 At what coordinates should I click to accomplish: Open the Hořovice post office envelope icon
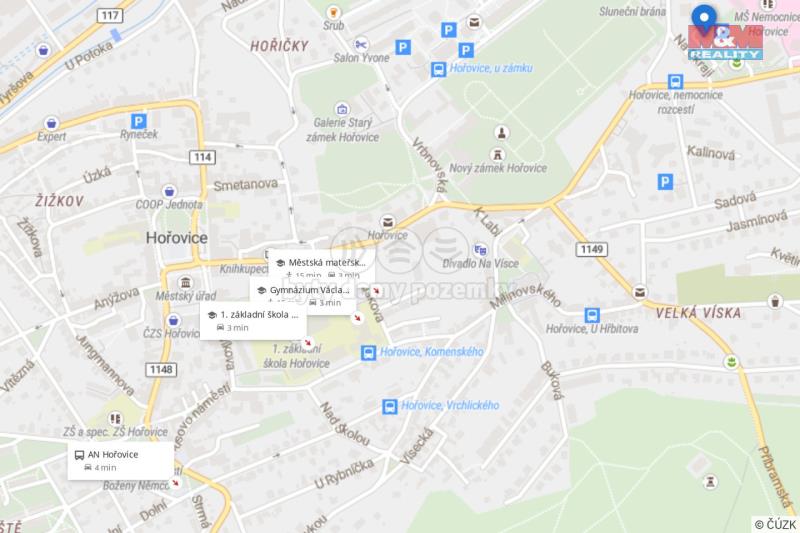pyautogui.click(x=388, y=222)
